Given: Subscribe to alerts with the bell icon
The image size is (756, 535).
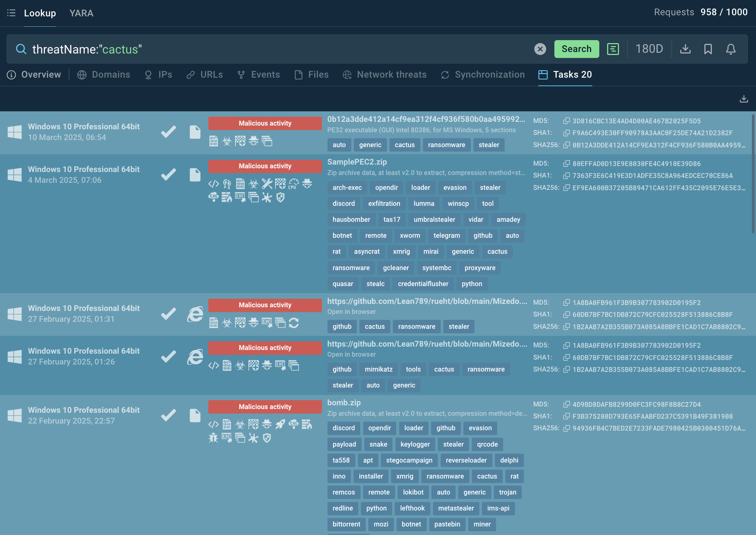Looking at the screenshot, I should point(731,49).
